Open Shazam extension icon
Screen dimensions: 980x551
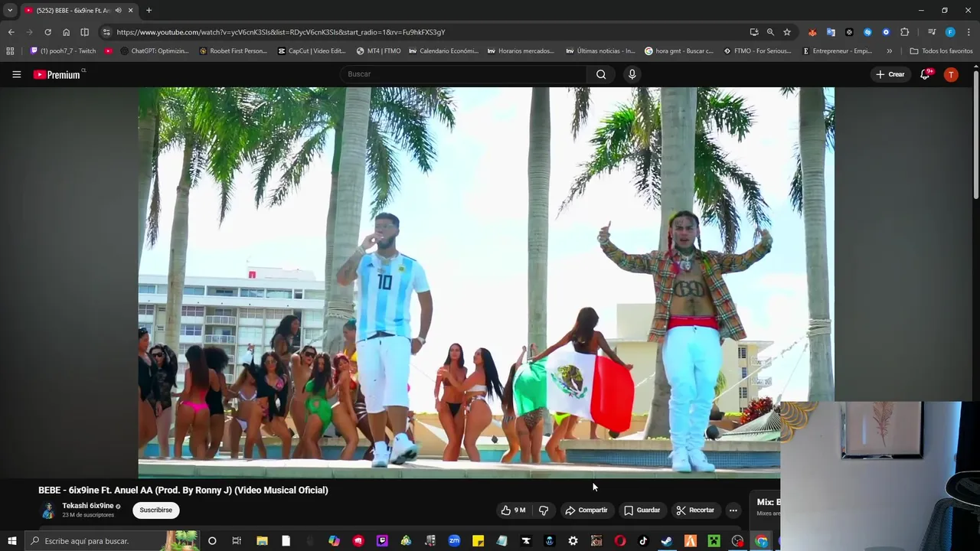pos(867,32)
